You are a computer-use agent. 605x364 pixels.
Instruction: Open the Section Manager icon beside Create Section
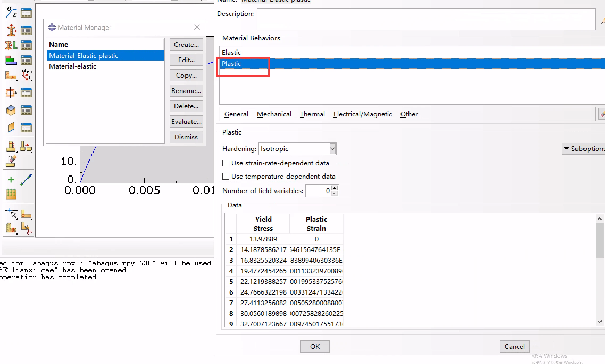(x=26, y=30)
